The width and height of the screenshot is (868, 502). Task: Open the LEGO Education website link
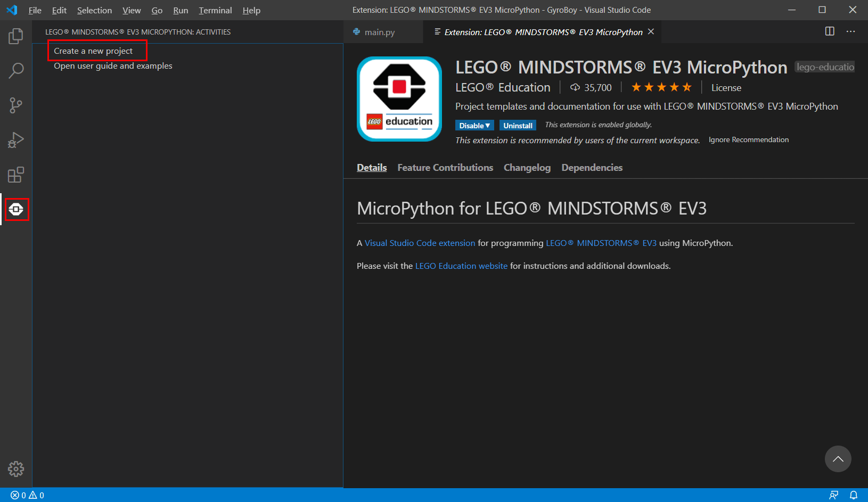pos(461,266)
